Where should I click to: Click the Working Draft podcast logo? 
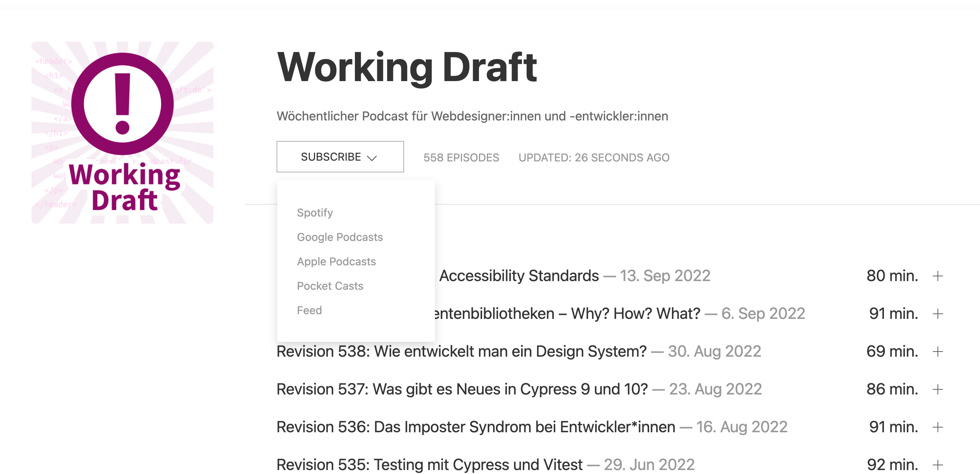click(122, 133)
